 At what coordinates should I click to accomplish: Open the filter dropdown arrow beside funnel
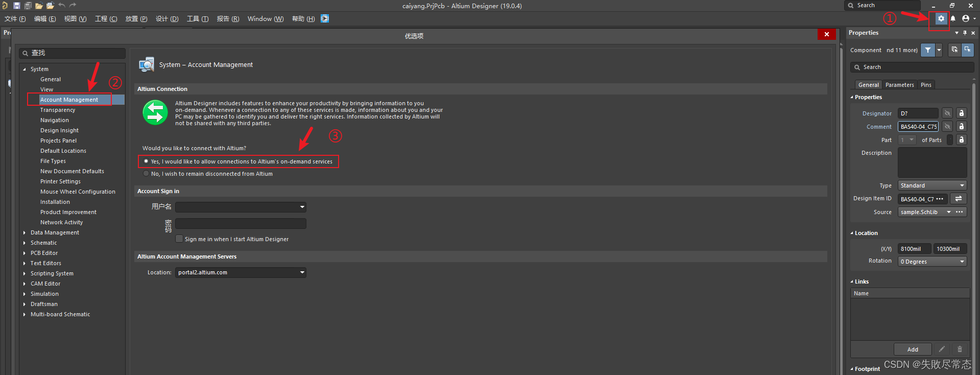pos(939,50)
